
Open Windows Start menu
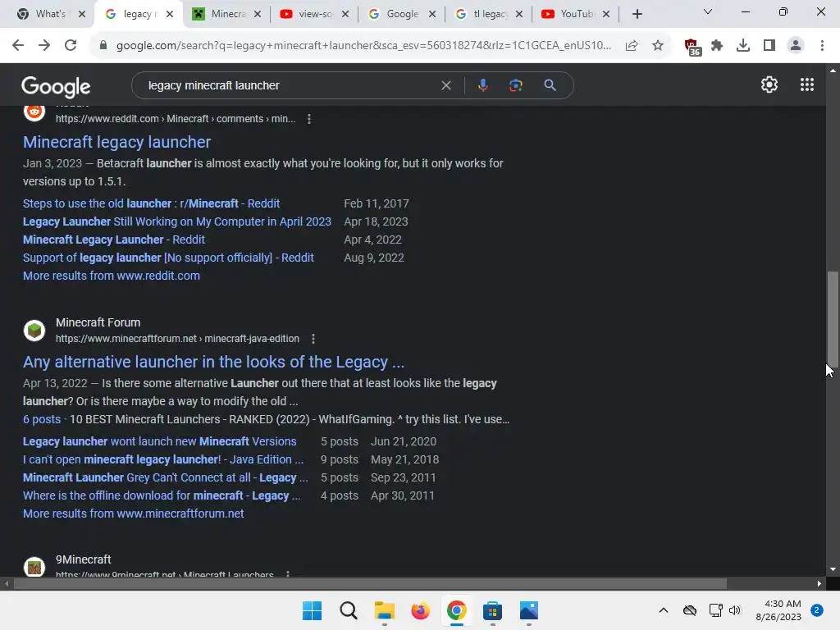(x=312, y=610)
